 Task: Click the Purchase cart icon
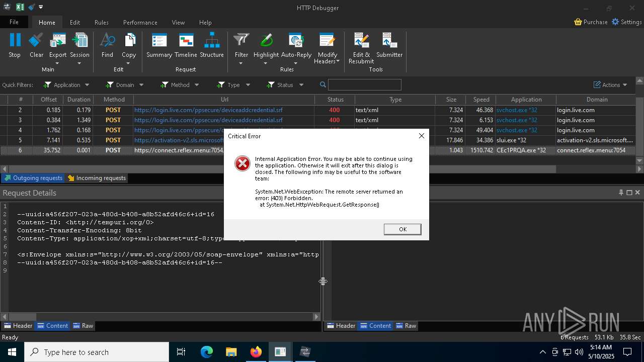(578, 22)
